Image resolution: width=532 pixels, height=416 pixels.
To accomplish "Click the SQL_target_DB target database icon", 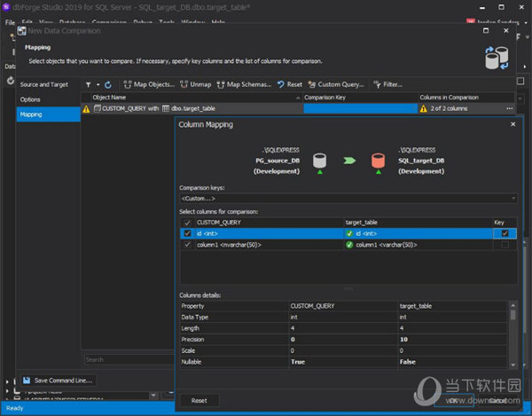I will point(378,161).
